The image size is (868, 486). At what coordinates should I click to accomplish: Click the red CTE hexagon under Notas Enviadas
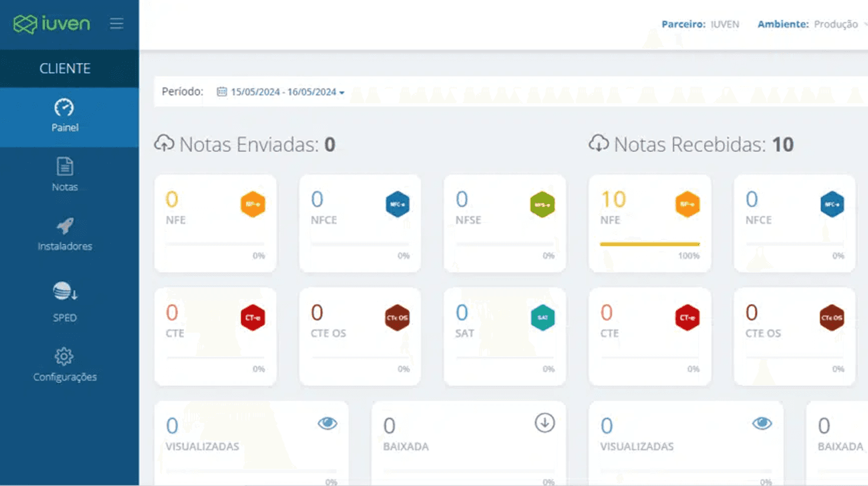click(253, 317)
